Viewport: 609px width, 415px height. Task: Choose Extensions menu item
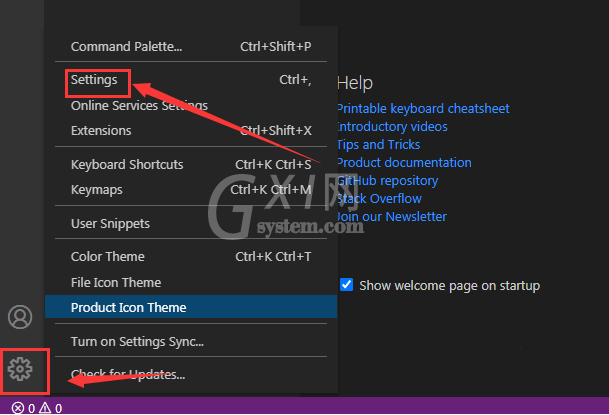tap(191, 130)
